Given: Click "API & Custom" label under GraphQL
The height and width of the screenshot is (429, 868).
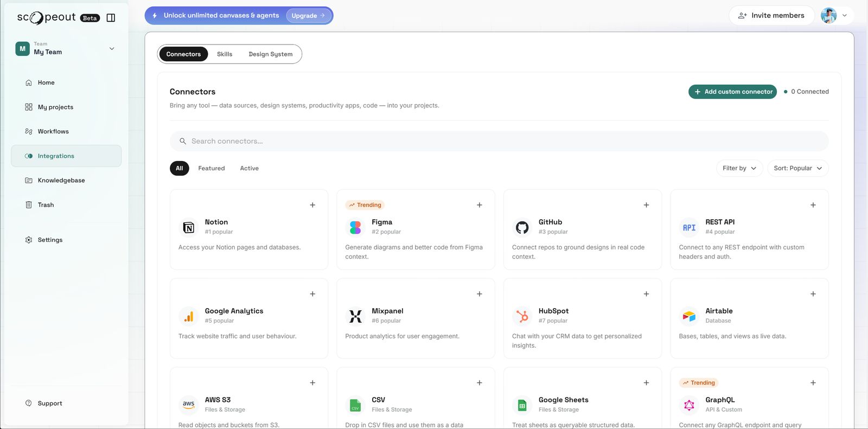Looking at the screenshot, I should pyautogui.click(x=724, y=409).
